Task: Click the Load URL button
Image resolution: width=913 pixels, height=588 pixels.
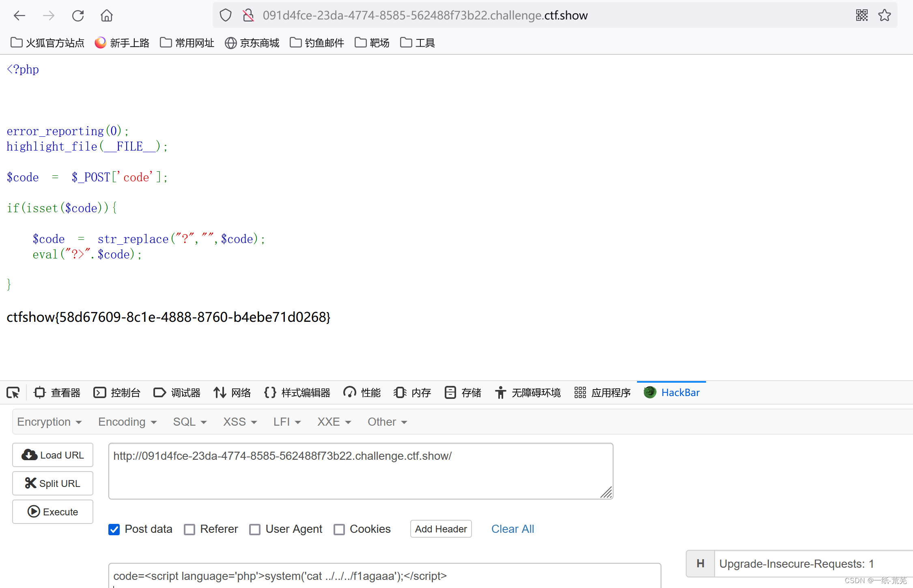Action: pyautogui.click(x=53, y=455)
